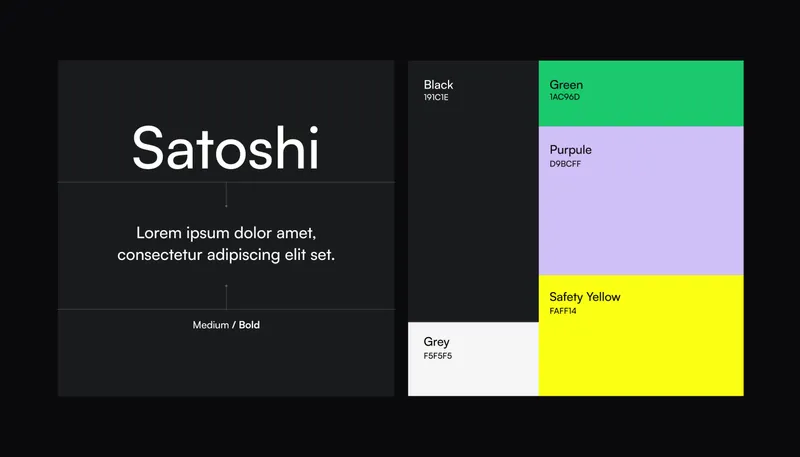
Task: Click the 'Grey' label
Action: (436, 342)
